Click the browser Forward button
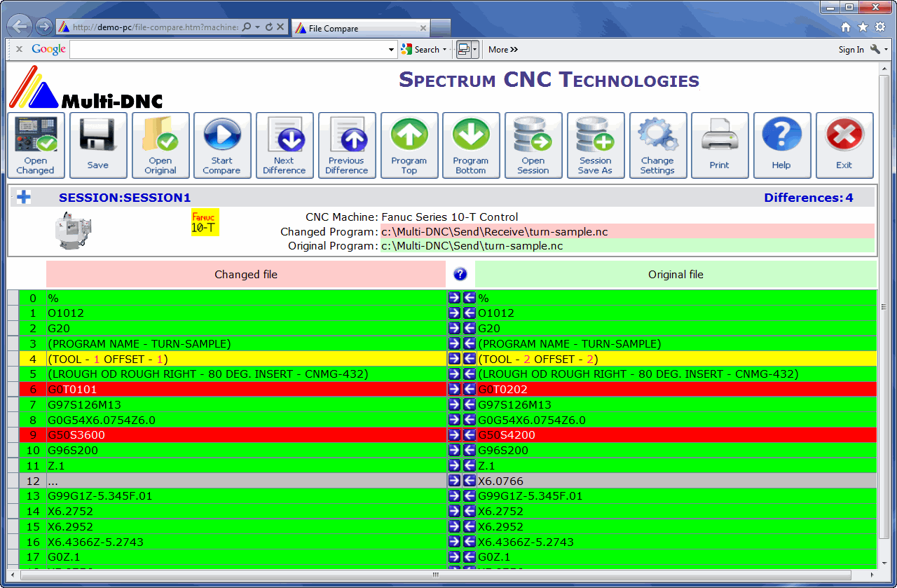Image resolution: width=897 pixels, height=588 pixels. pyautogui.click(x=43, y=27)
